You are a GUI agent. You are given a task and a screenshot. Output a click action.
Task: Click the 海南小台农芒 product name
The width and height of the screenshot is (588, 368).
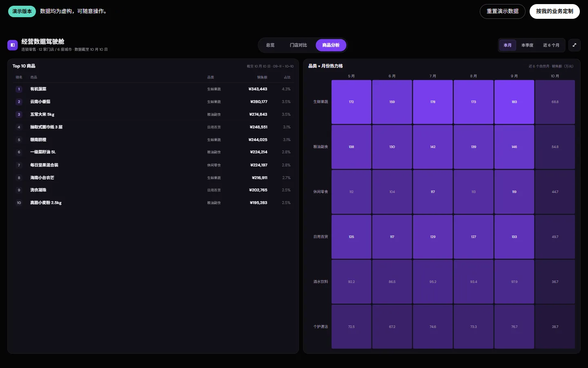pyautogui.click(x=42, y=178)
